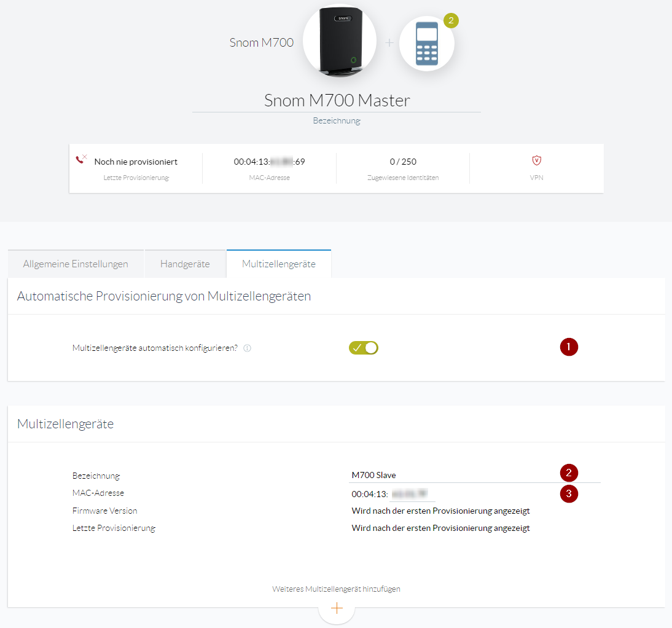The height and width of the screenshot is (628, 672).
Task: Toggle automatic multicell configuration switch
Action: point(364,348)
